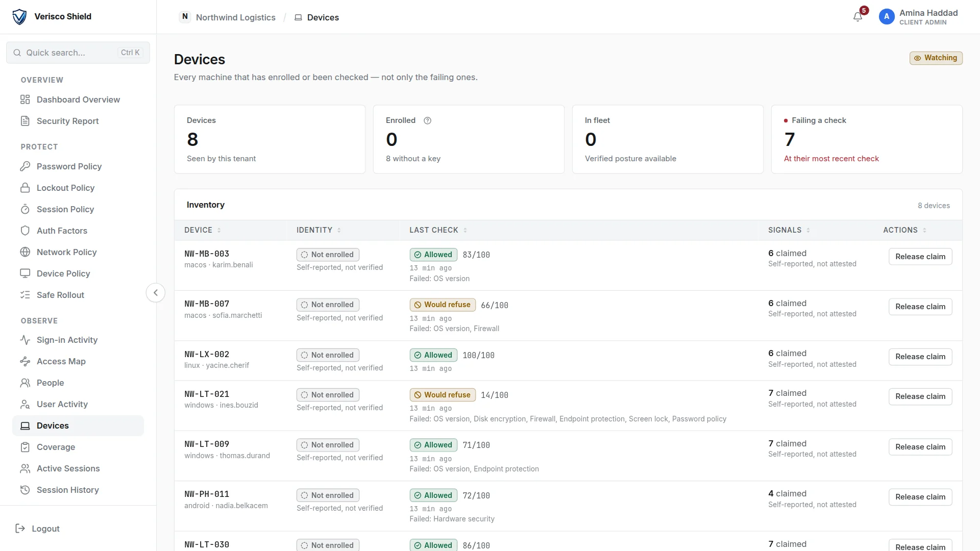This screenshot has height=551, width=980.
Task: Sort by the LAST CHECK column
Action: click(x=438, y=230)
